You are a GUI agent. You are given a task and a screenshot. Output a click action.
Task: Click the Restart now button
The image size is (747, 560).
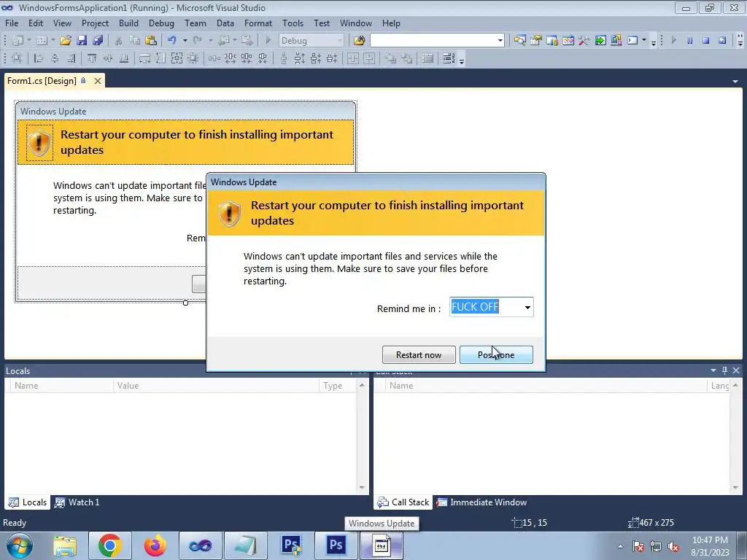419,355
